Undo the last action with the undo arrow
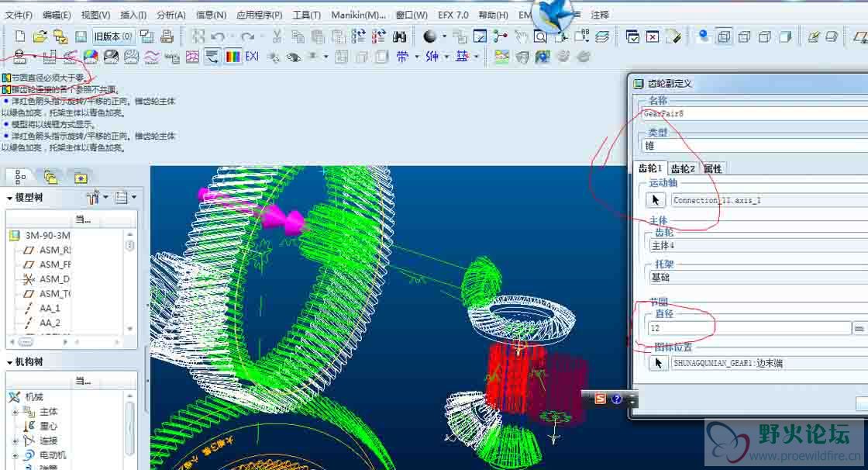Viewport: 868px width, 470px height. tap(218, 36)
